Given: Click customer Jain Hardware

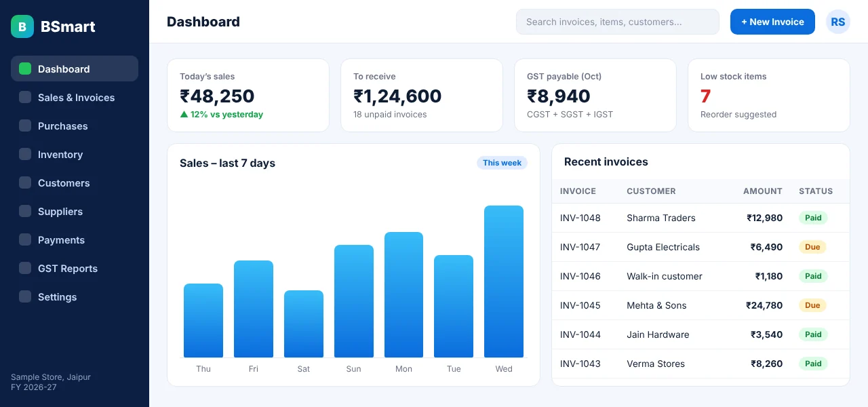Looking at the screenshot, I should click(658, 334).
